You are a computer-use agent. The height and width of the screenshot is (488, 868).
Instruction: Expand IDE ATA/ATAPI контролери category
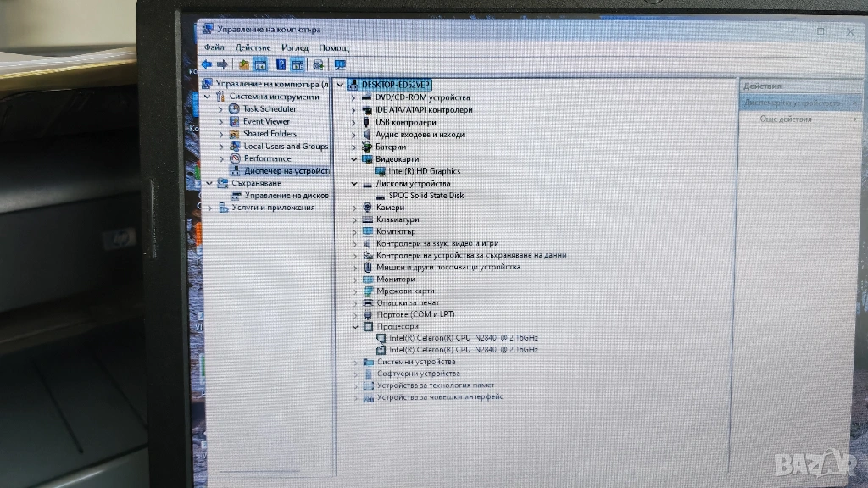(x=353, y=110)
